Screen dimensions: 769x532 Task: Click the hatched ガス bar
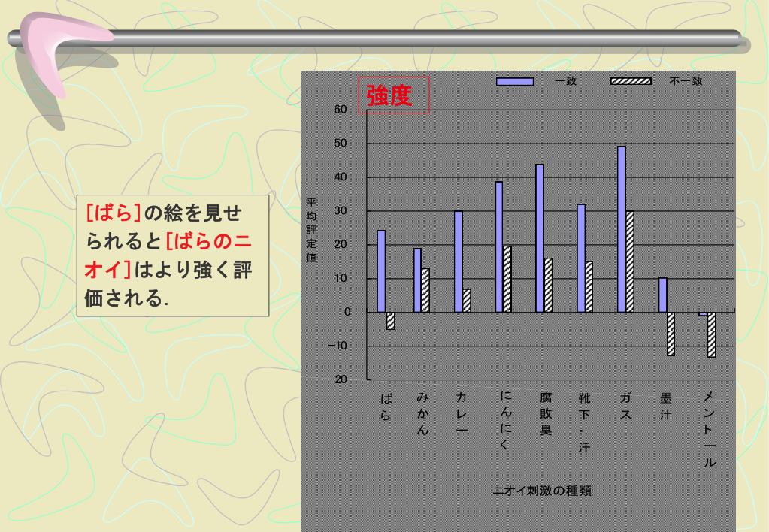(x=630, y=261)
